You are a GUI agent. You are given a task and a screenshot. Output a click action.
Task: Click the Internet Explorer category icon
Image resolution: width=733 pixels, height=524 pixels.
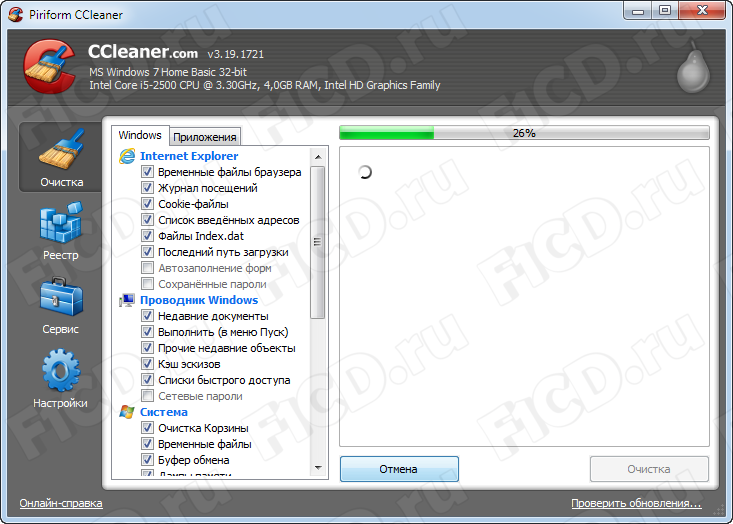(127, 156)
